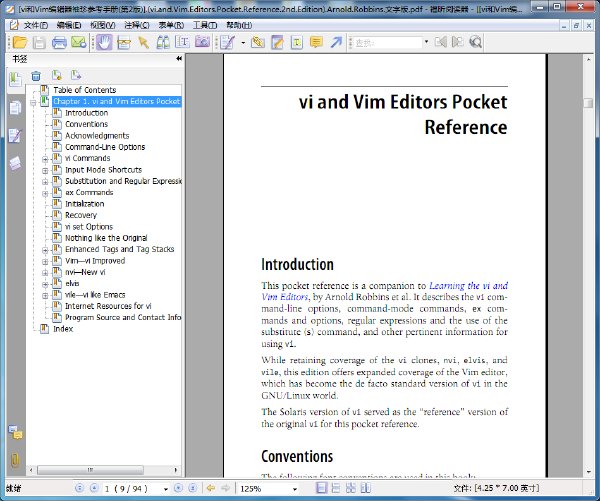Select the Snapshot tool icon

pyautogui.click(x=124, y=42)
